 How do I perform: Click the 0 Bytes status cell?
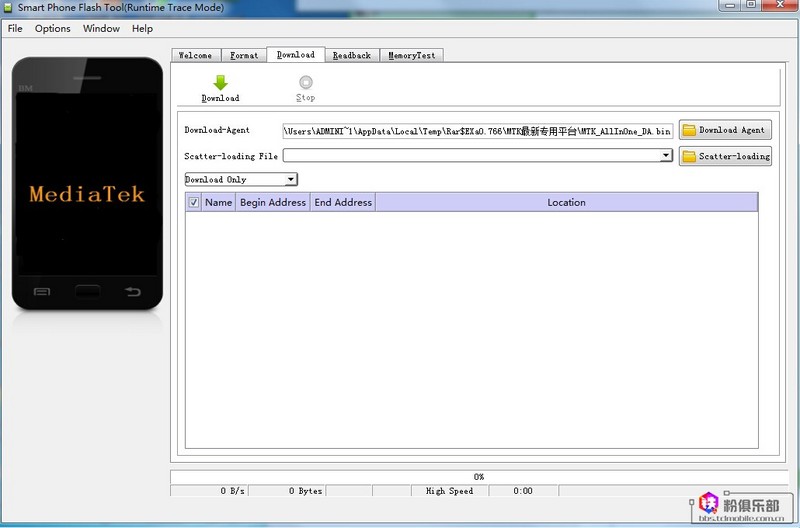click(287, 491)
